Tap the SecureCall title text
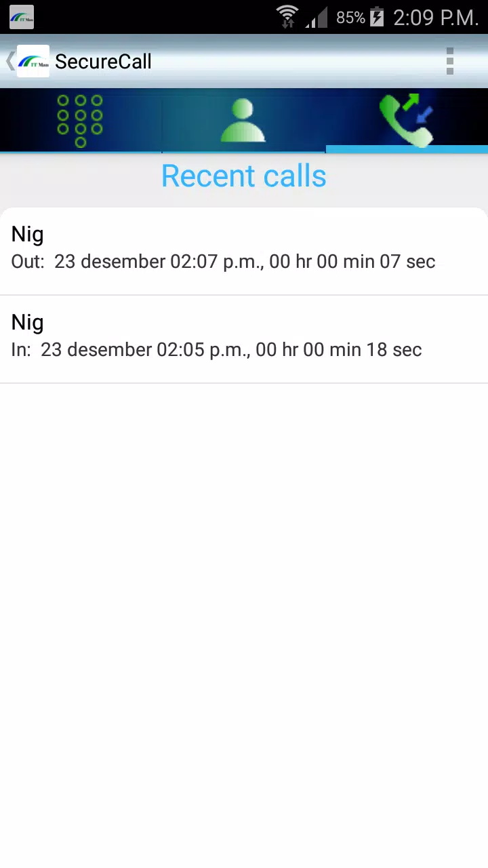Viewport: 488px width, 868px height. [x=103, y=62]
